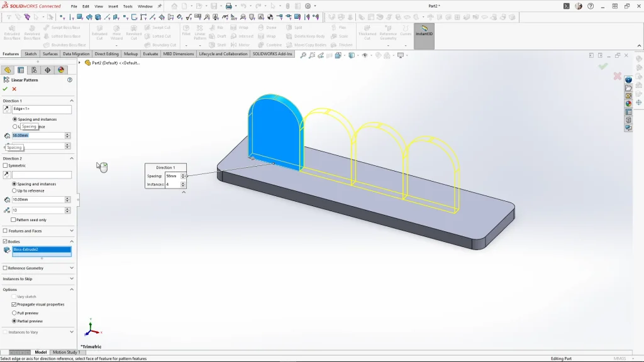
Task: Confirm the Linear Pattern with green checkmark
Action: click(5, 89)
